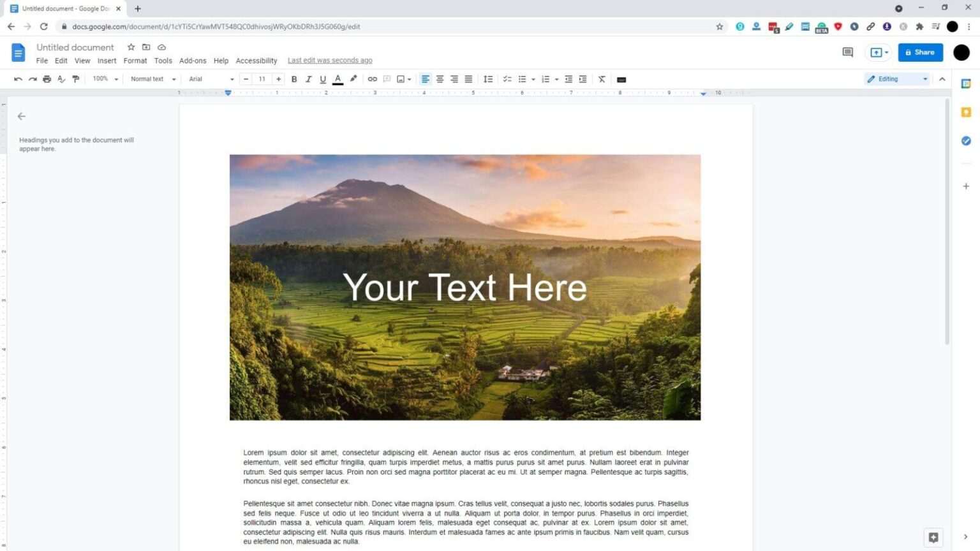Viewport: 980px width, 551px height.
Task: Align text to center
Action: tap(440, 78)
